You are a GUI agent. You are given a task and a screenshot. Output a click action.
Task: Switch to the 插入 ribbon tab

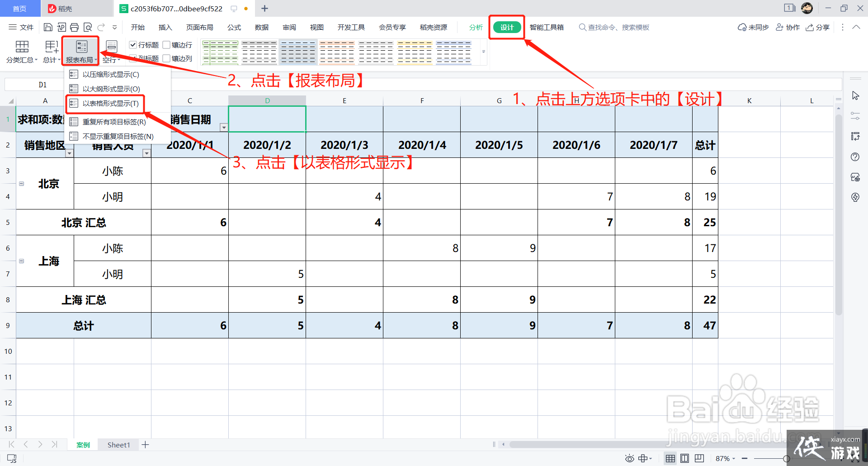pos(165,27)
